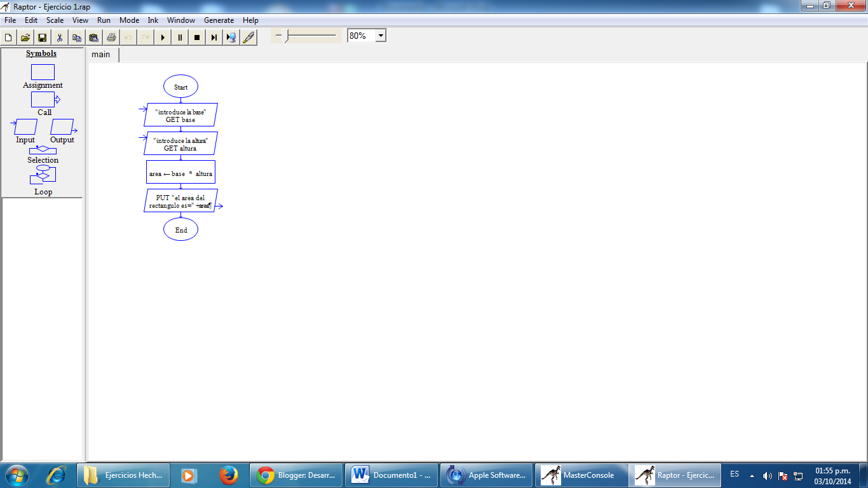
Task: Switch to the MasterConsole taskbar window
Action: pos(581,475)
